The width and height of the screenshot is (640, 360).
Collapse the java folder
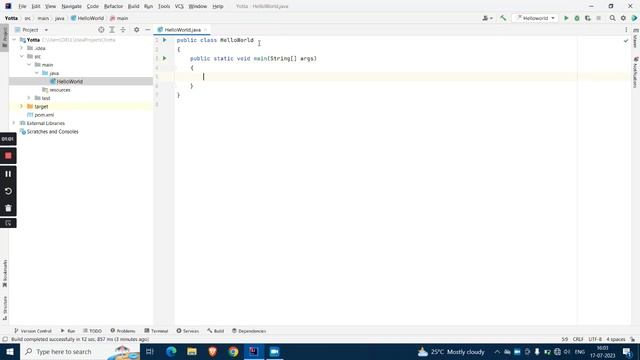tap(37, 73)
